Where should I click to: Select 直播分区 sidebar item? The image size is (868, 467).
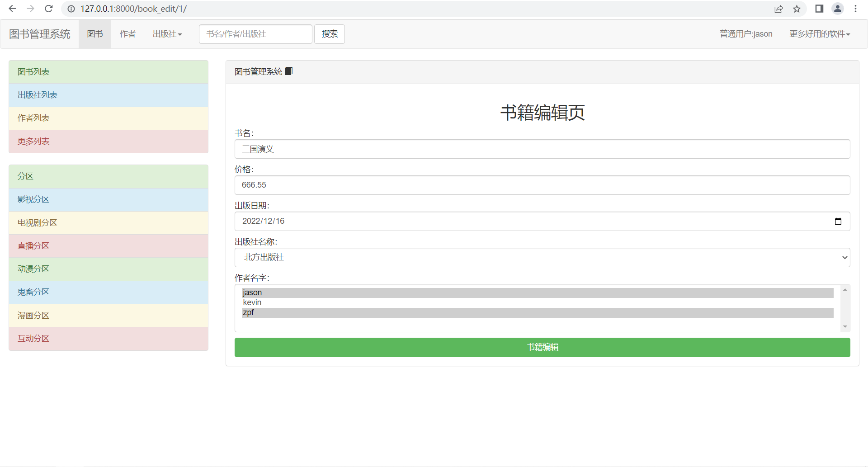pos(108,246)
